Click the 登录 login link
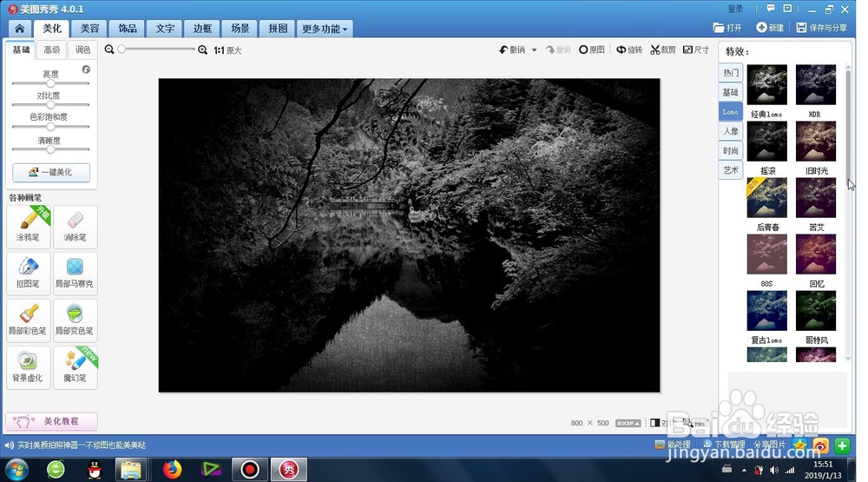 (x=735, y=9)
